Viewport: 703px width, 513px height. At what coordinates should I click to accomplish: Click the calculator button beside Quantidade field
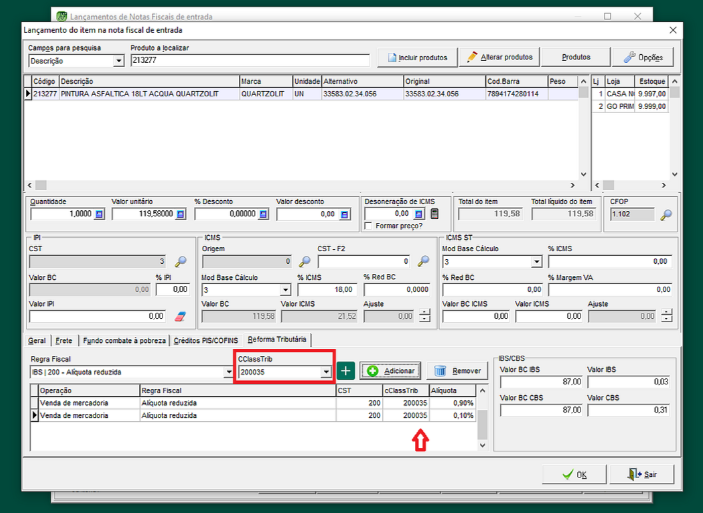pyautogui.click(x=99, y=214)
